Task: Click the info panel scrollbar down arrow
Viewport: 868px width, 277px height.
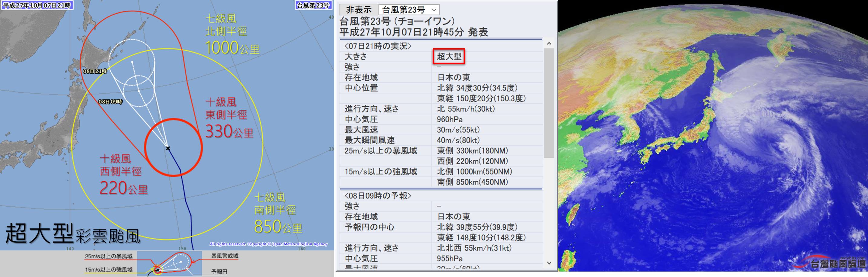Action: pos(549,263)
